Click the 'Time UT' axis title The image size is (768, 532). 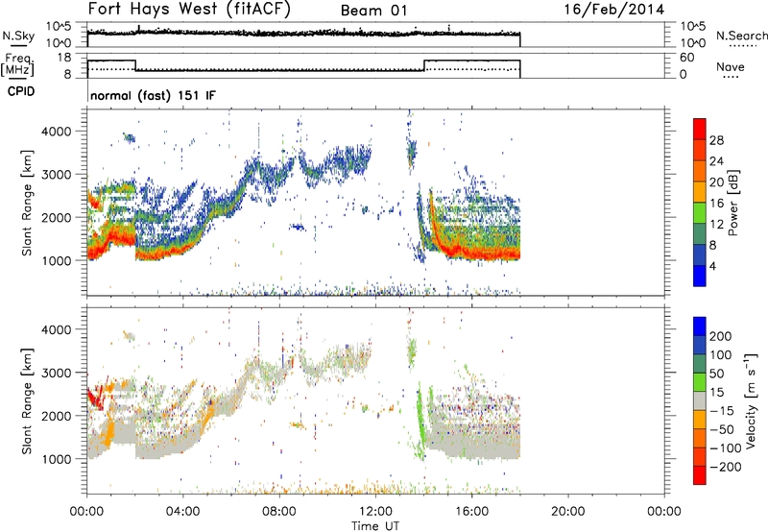(x=375, y=525)
